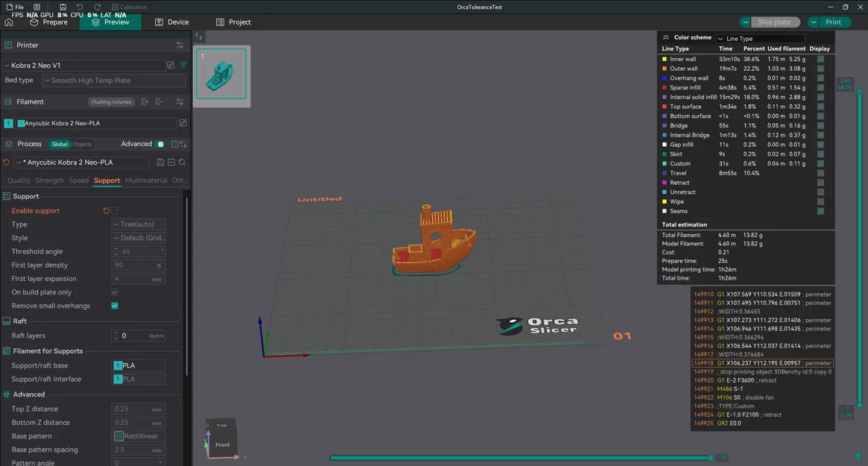Open the Support Type Tree(auto) dropdown
Image resolution: width=868 pixels, height=466 pixels.
pos(137,224)
